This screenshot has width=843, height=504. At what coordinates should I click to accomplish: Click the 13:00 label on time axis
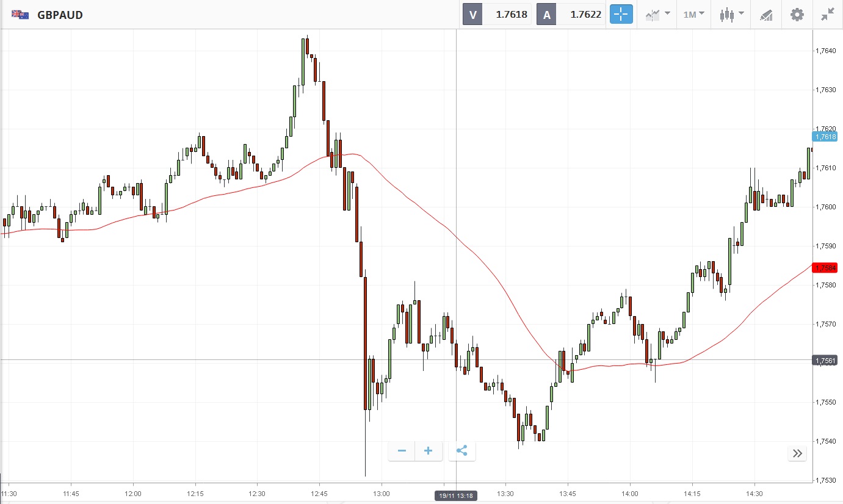382,493
